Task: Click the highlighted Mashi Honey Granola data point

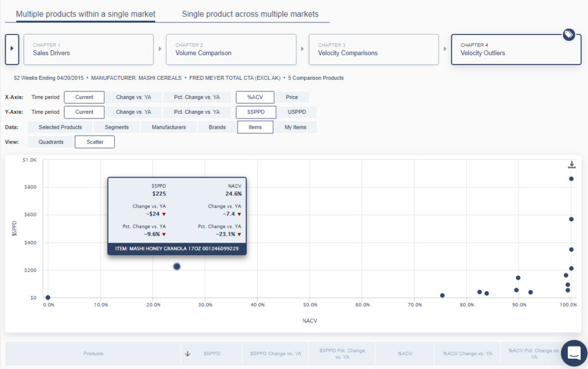Action: click(x=177, y=267)
